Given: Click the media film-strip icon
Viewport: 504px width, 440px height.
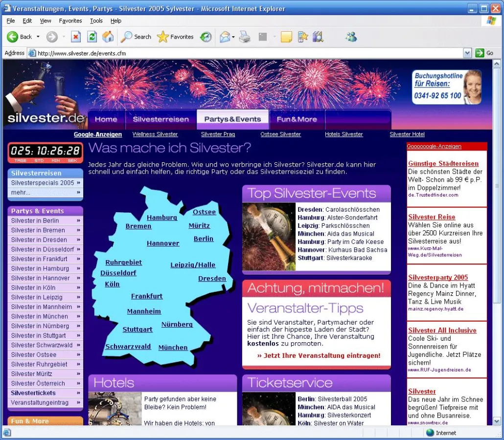Looking at the screenshot, I should (318, 37).
